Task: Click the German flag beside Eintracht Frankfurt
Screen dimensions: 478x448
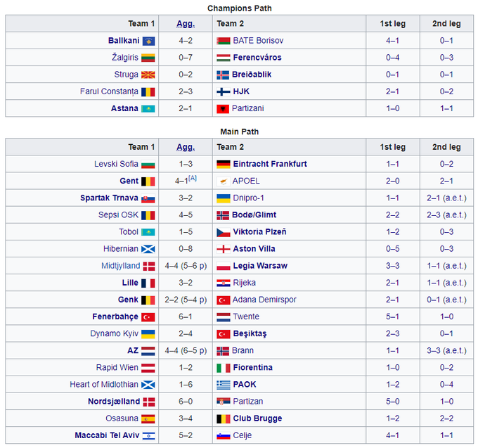Action: [223, 164]
